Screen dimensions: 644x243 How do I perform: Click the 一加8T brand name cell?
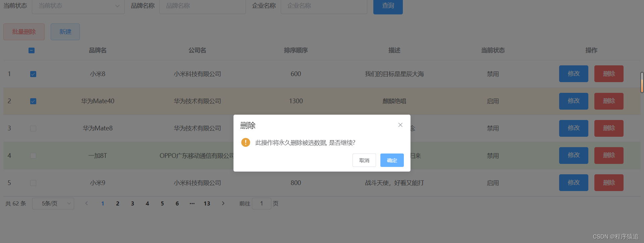(98, 156)
